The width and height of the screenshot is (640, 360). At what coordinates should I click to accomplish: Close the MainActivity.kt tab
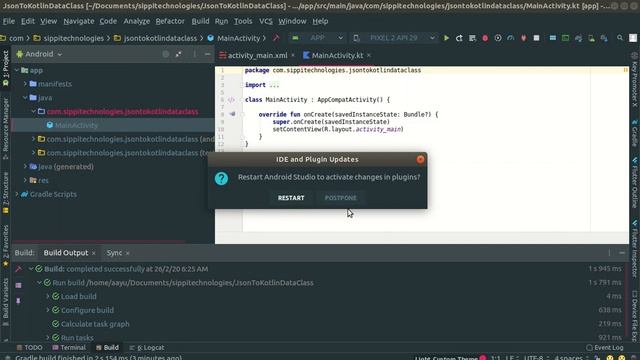369,55
